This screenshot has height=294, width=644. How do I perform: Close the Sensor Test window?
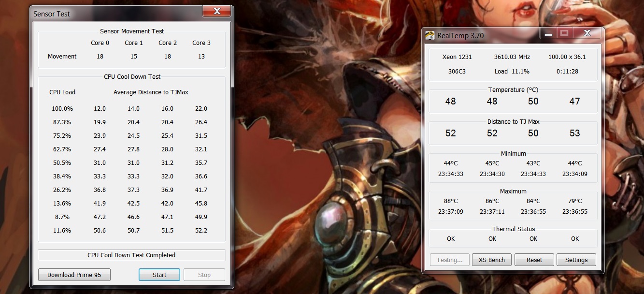217,11
